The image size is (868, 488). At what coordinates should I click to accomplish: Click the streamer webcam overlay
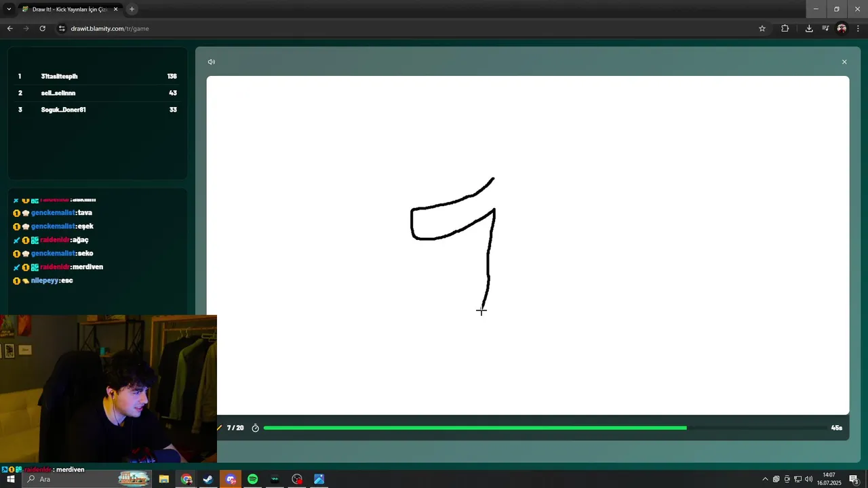tap(108, 389)
